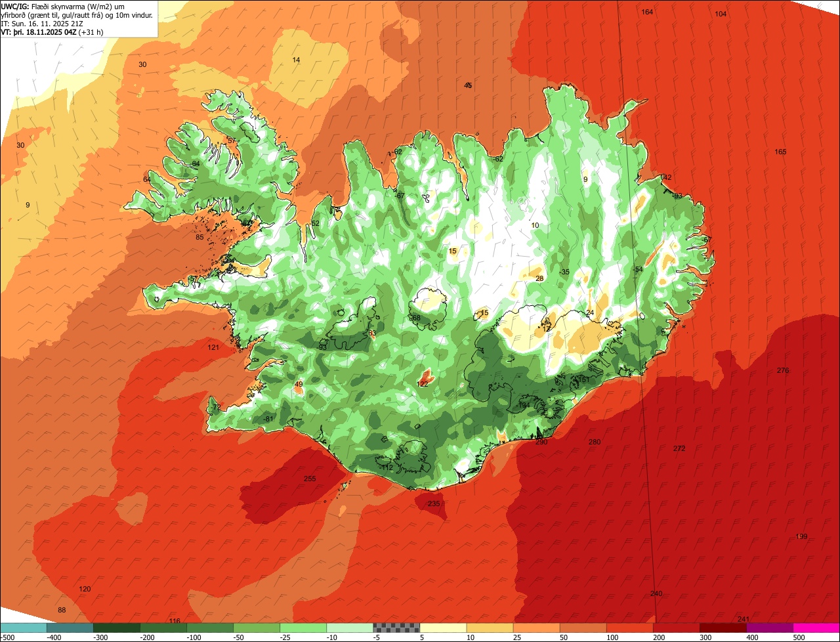The image size is (840, 642).
Task: Click the valid time 'VT: þri. 18.11.2025 04Z'
Action: pyautogui.click(x=38, y=32)
